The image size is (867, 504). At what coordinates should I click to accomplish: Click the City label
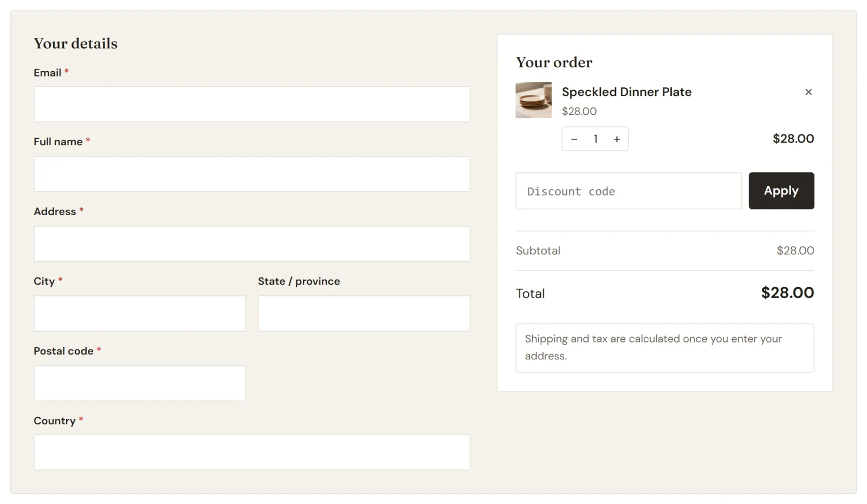[44, 281]
